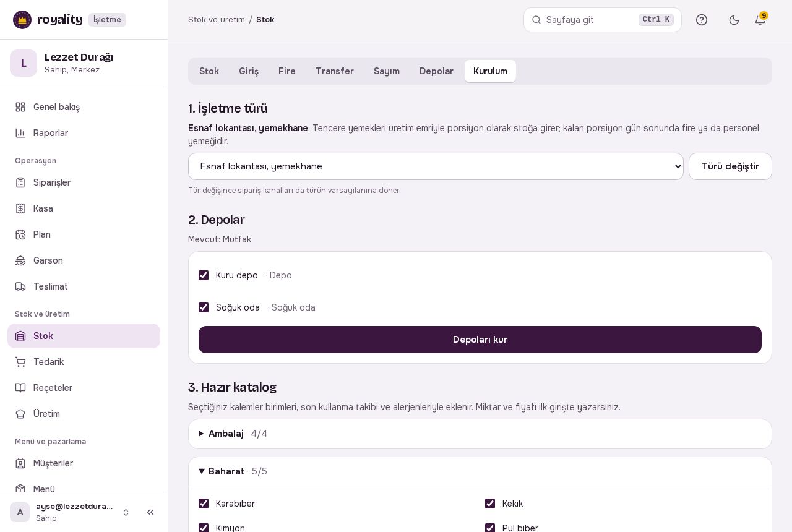Click the Stok breadcrumb current page
The width and height of the screenshot is (792, 532).
click(x=265, y=20)
